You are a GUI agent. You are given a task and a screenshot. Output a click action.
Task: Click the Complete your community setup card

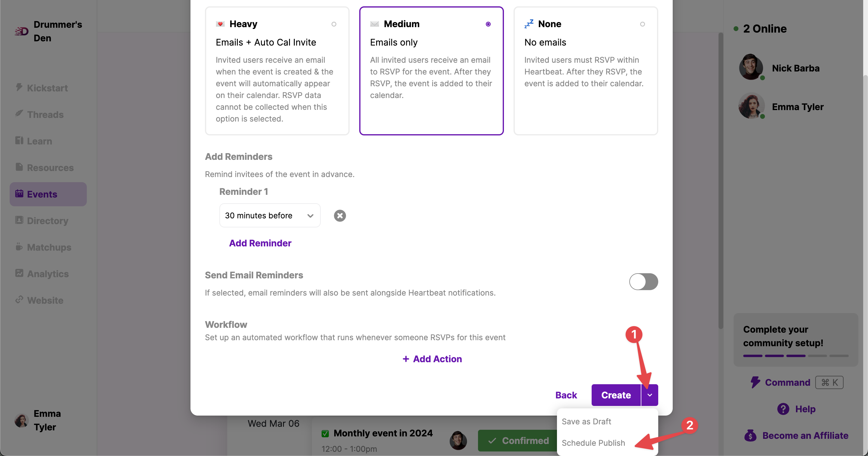point(796,340)
